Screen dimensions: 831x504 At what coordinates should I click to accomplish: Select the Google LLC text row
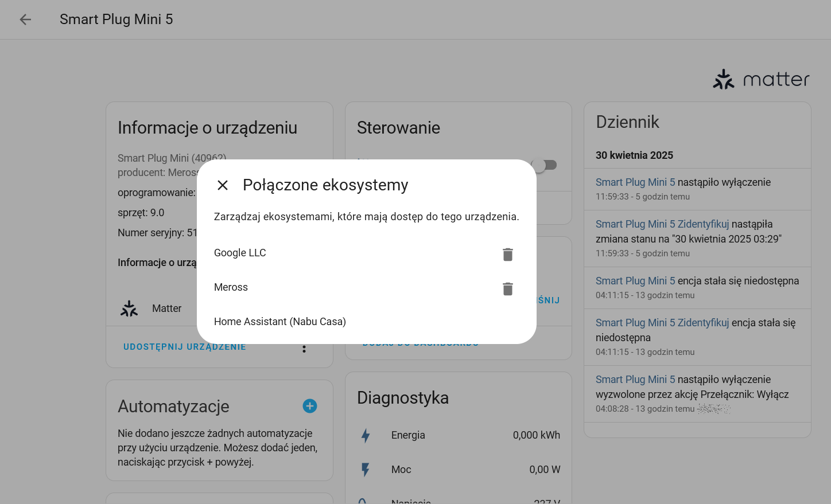click(x=240, y=253)
